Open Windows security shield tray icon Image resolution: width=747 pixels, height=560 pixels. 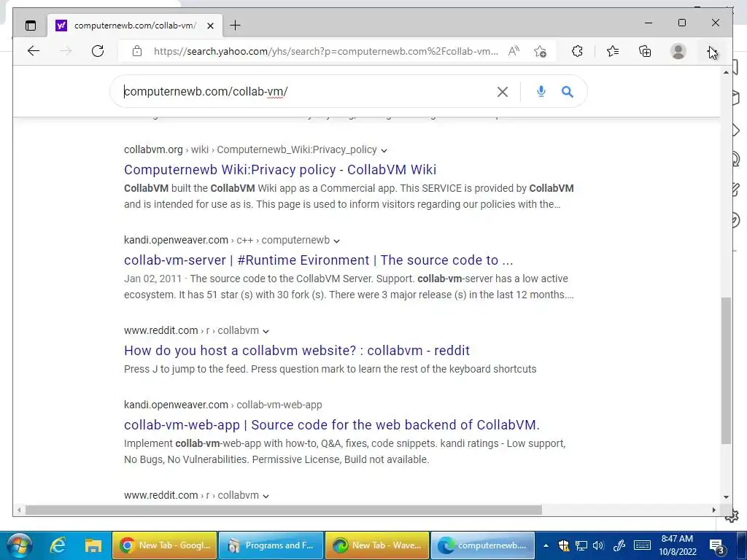564,545
